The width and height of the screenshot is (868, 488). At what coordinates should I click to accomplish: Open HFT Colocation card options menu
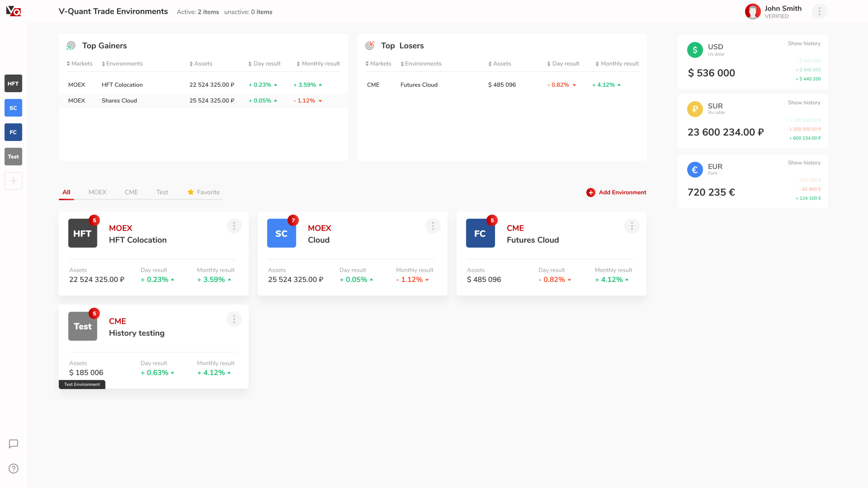click(x=234, y=226)
